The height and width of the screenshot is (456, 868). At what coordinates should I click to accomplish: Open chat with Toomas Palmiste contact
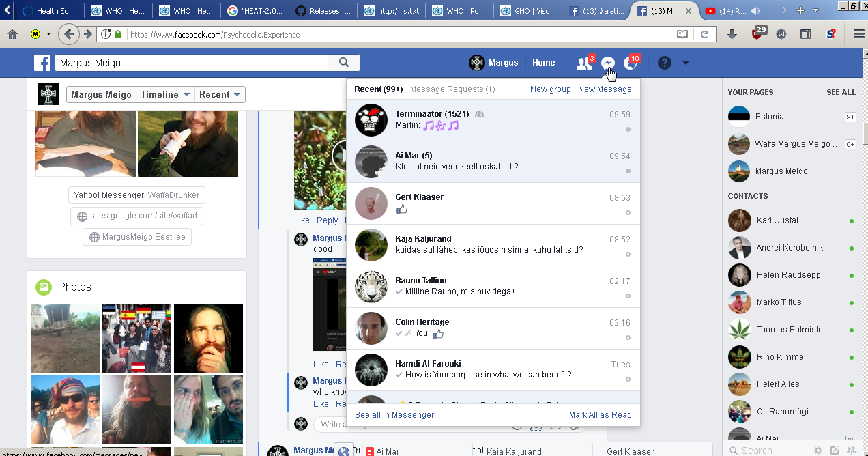click(x=792, y=330)
